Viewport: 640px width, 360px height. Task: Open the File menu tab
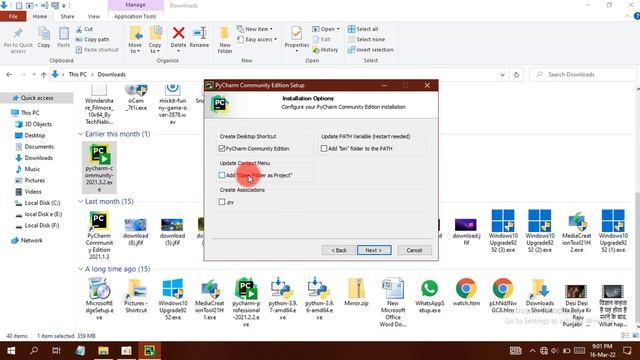(13, 16)
